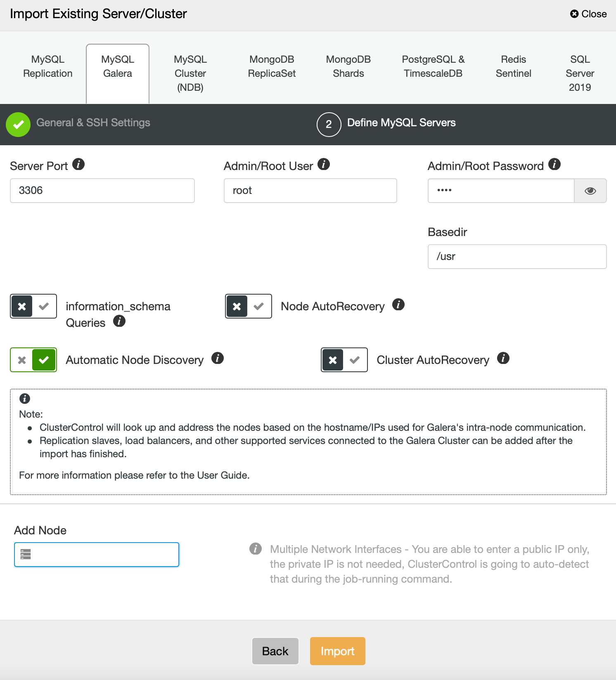Screen dimensions: 616x680
Task: Show info for Automatic Node Discovery
Action: pos(218,358)
